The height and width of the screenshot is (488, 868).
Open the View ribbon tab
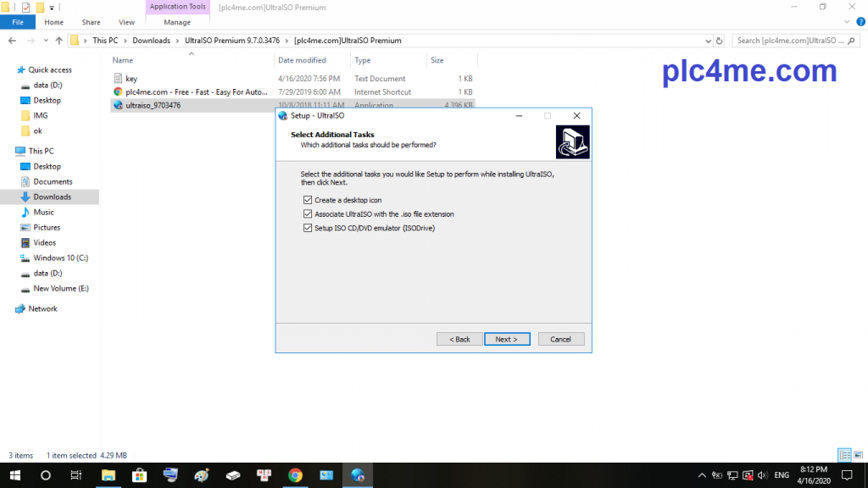pyautogui.click(x=126, y=22)
